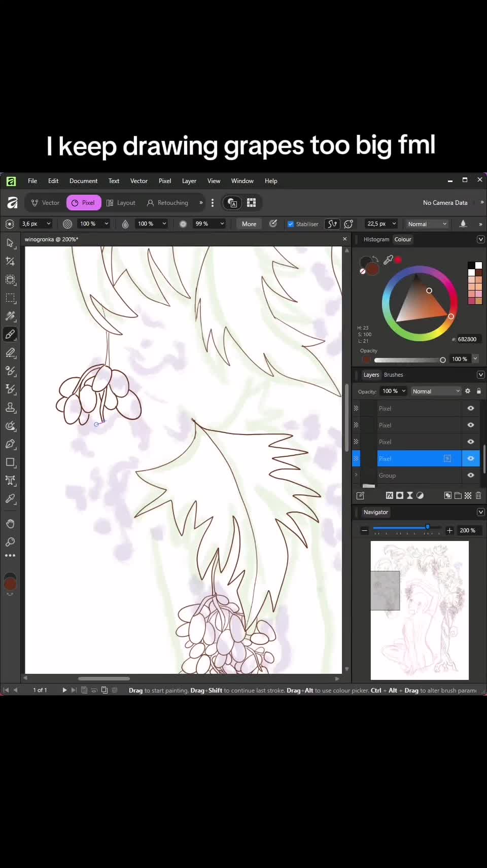Open the Document menu

click(x=83, y=181)
